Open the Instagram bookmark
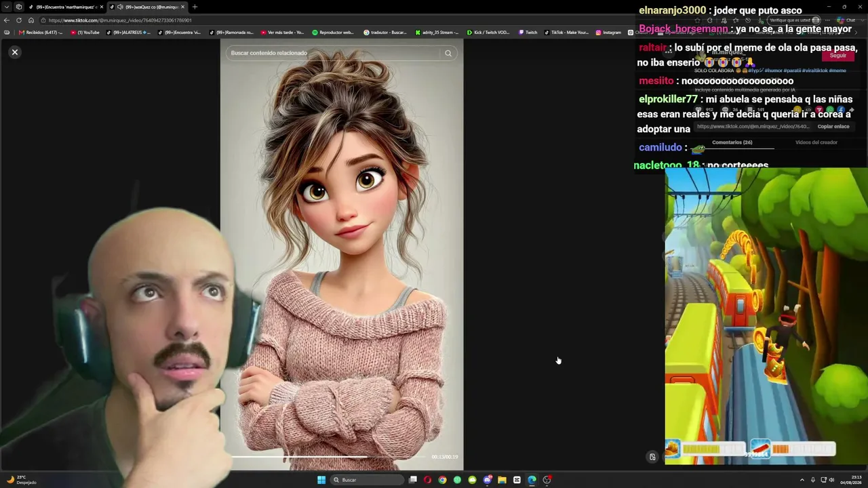Image resolution: width=868 pixels, height=488 pixels. click(608, 33)
